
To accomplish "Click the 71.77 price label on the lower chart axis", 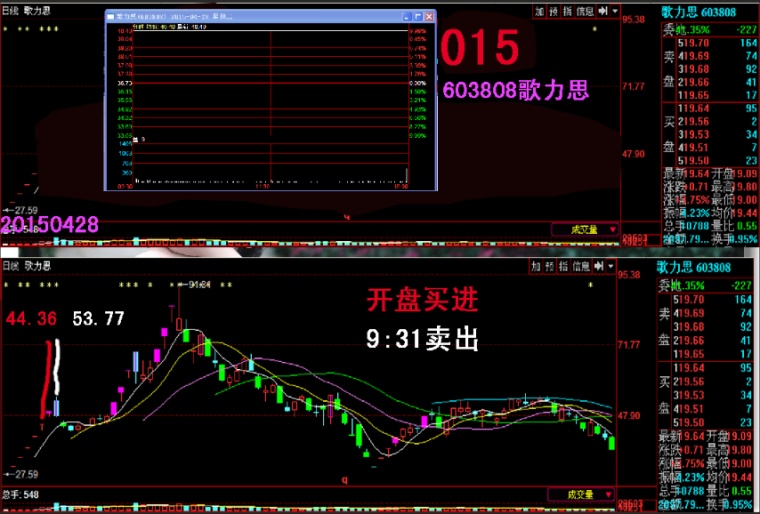I will (x=629, y=345).
